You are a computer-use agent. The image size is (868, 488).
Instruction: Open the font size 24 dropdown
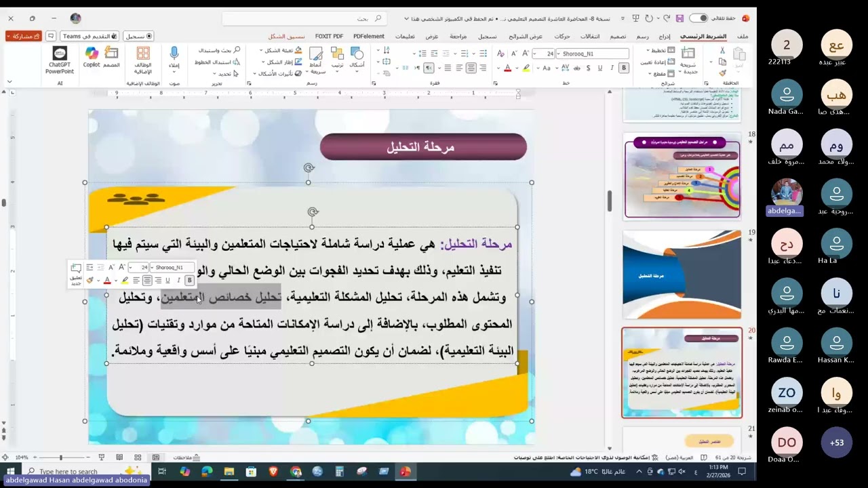536,54
